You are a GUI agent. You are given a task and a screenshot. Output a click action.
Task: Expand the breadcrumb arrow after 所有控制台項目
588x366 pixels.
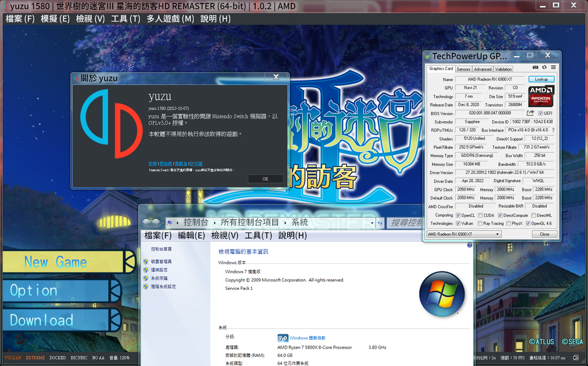pos(285,223)
